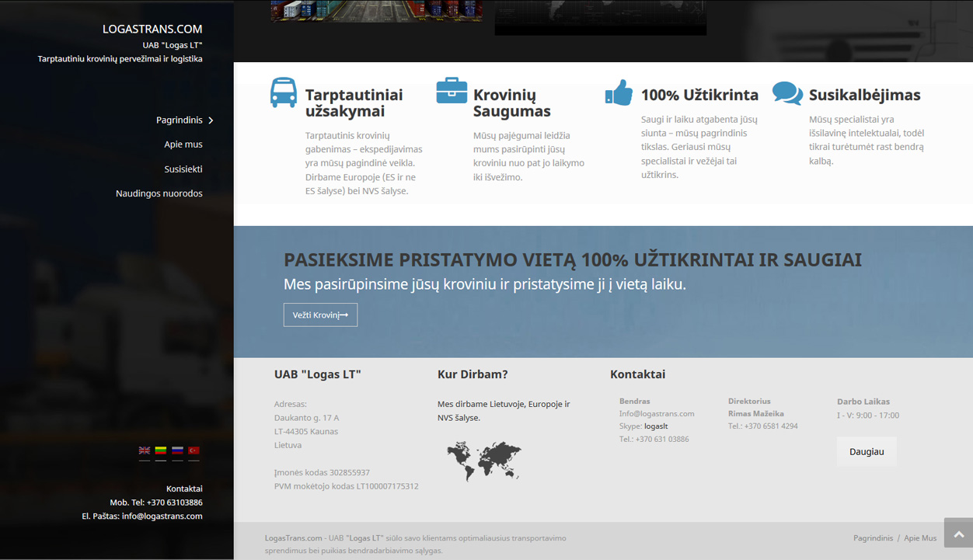
Task: Switch language with the Turkish flag
Action: (x=194, y=450)
